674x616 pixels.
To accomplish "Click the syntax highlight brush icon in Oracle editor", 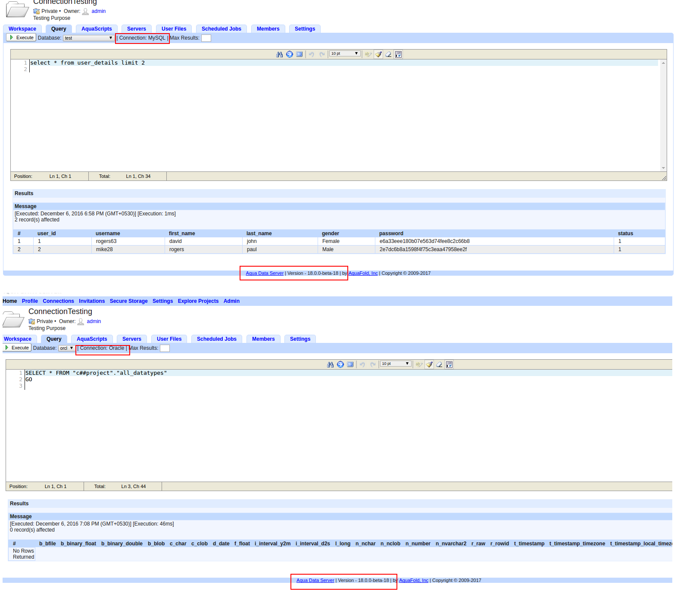I will pos(429,364).
